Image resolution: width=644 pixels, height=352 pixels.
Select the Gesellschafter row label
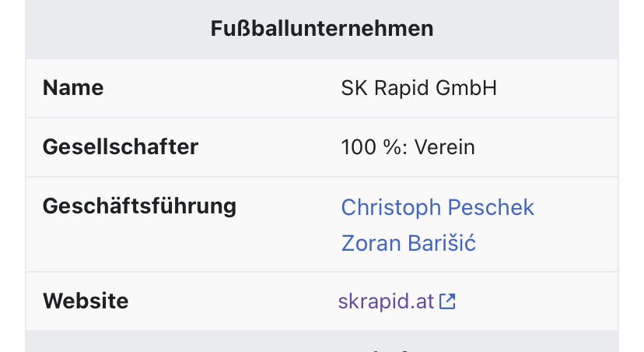pyautogui.click(x=121, y=147)
